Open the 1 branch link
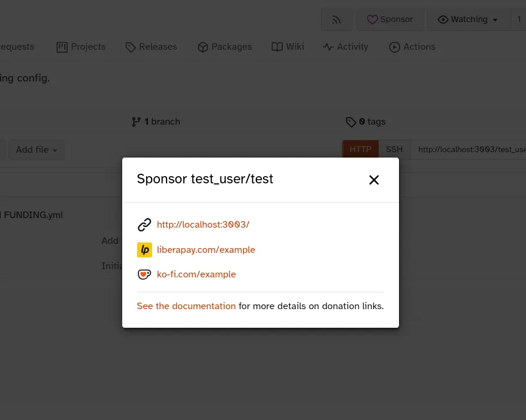The width and height of the screenshot is (526, 420). click(x=156, y=122)
